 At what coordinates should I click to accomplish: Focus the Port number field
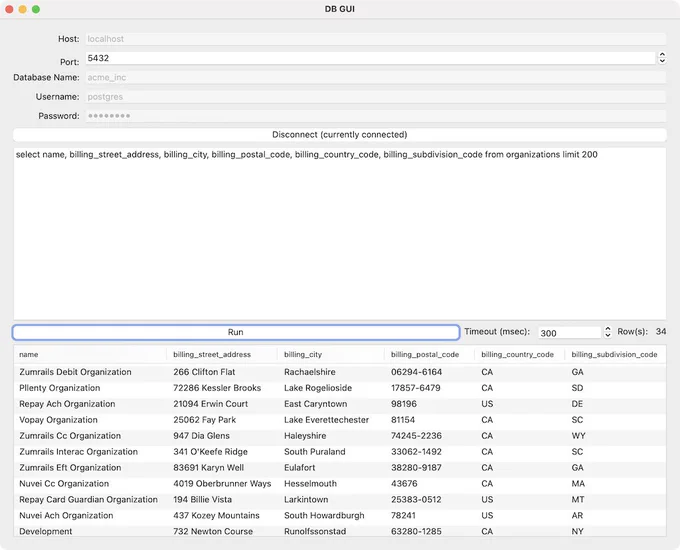pos(371,58)
